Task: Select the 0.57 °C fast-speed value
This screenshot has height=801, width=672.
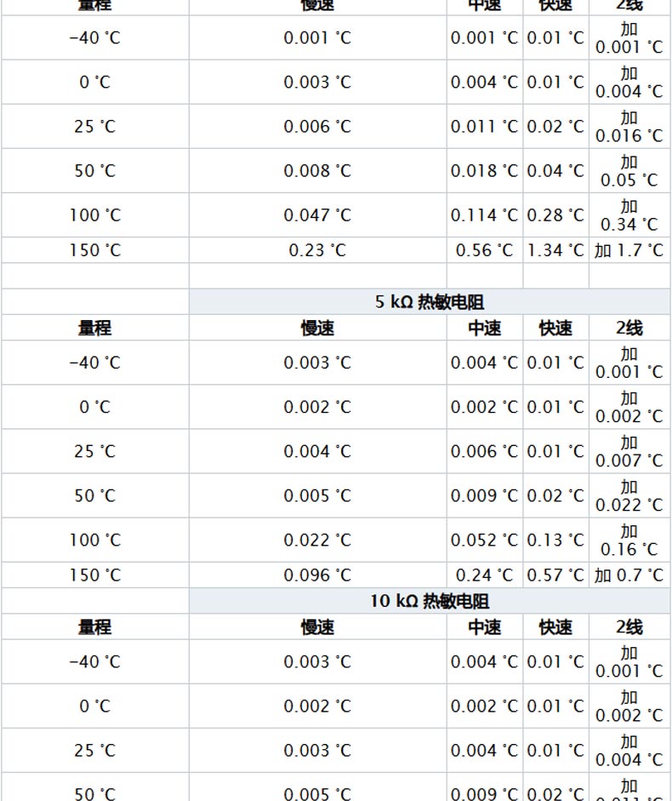Action: tap(555, 575)
